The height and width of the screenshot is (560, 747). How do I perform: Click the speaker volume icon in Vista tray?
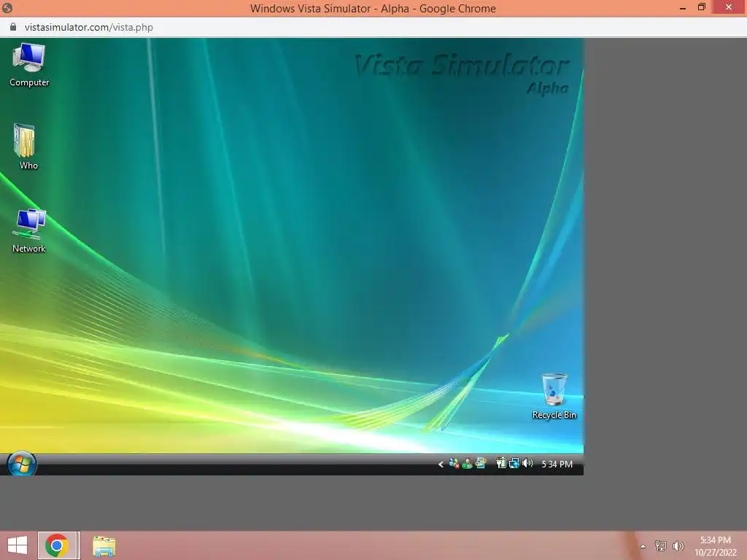pos(527,463)
